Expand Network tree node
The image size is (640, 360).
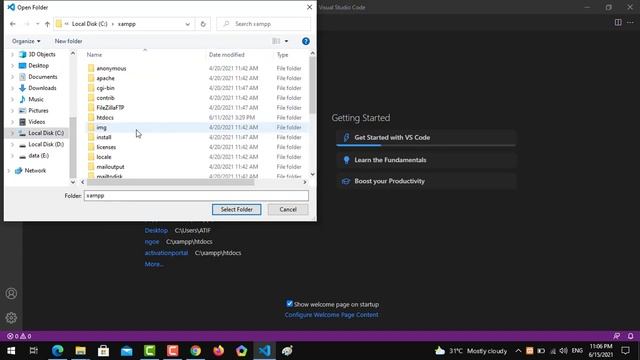(x=9, y=171)
